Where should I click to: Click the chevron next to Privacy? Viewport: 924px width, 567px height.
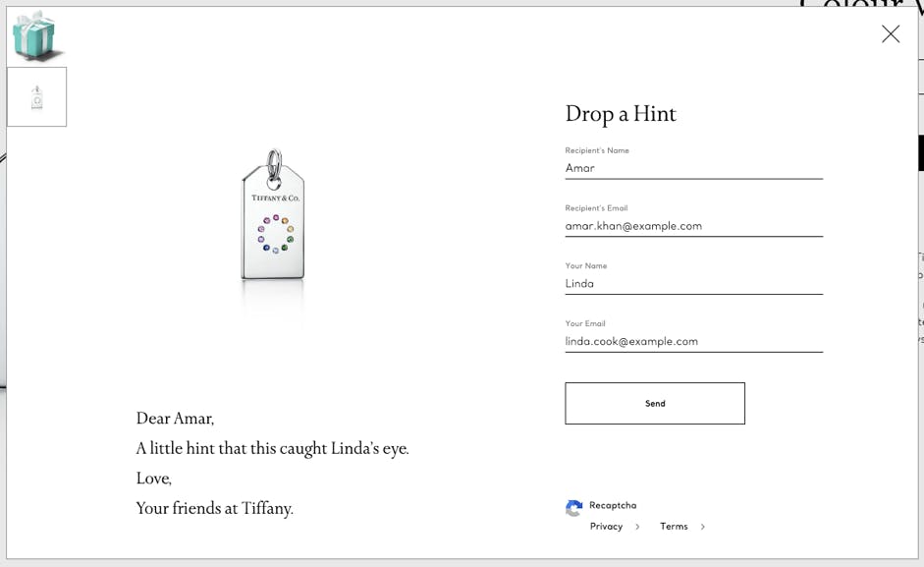click(637, 527)
